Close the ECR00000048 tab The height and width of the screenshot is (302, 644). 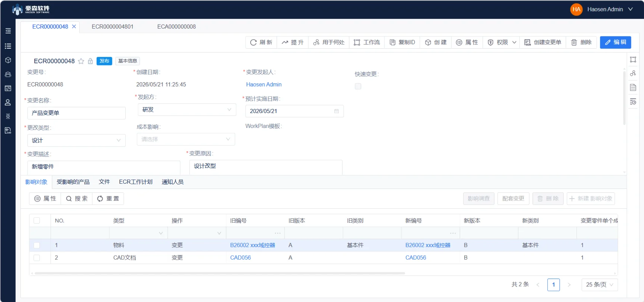[74, 26]
